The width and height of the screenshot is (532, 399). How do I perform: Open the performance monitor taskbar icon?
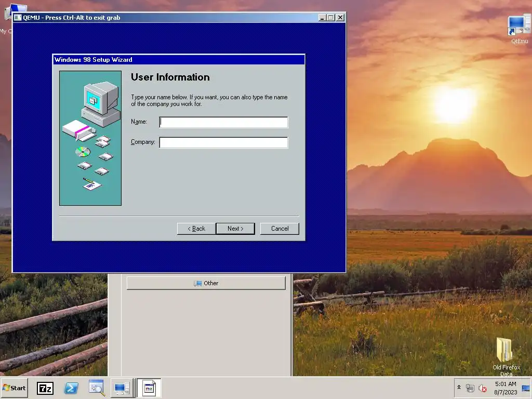[97, 388]
